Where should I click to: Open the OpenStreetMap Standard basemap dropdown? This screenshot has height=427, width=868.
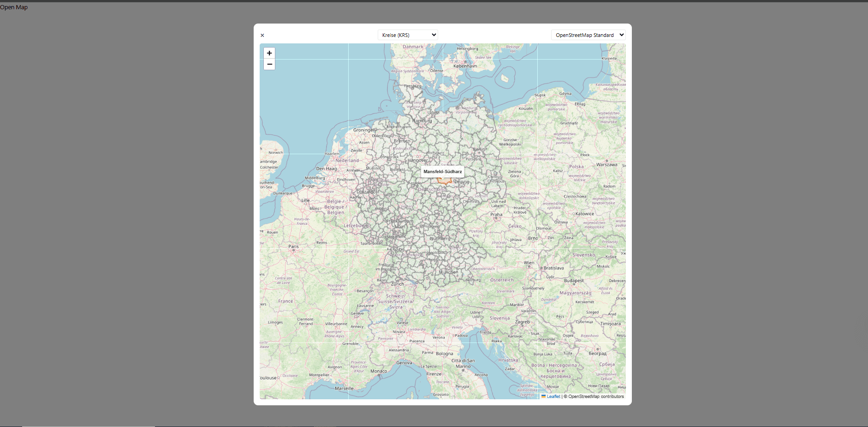588,35
